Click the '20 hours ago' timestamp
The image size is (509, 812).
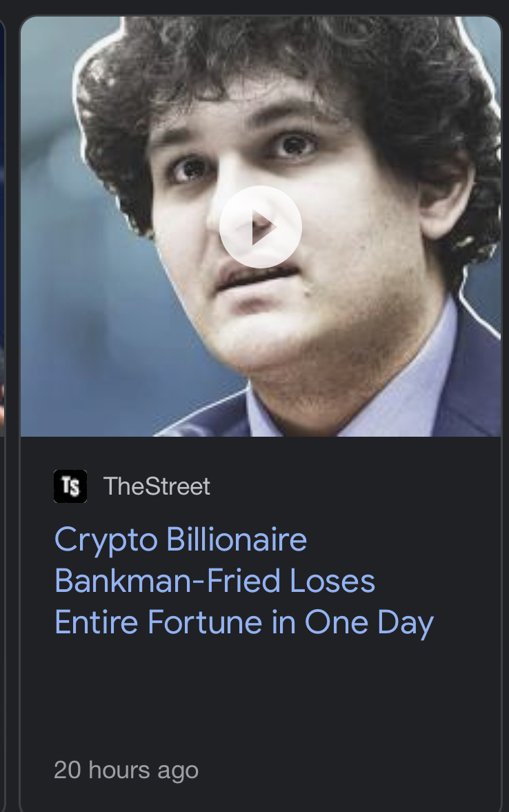click(126, 770)
